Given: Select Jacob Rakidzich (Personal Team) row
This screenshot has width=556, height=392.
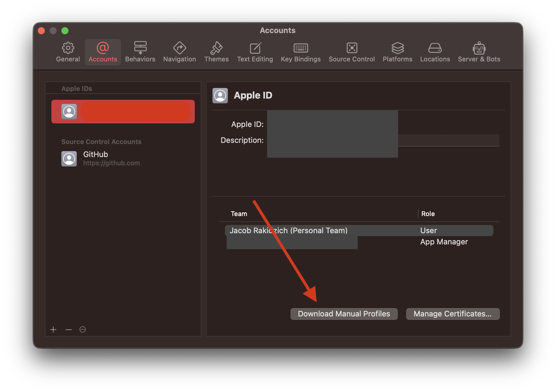Looking at the screenshot, I should [x=359, y=231].
